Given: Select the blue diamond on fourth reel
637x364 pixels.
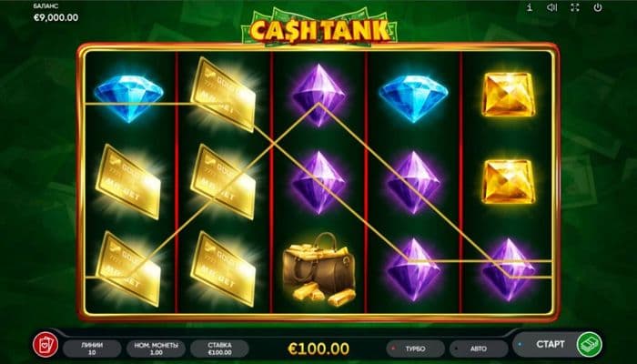Looking at the screenshot, I should click(x=413, y=98).
